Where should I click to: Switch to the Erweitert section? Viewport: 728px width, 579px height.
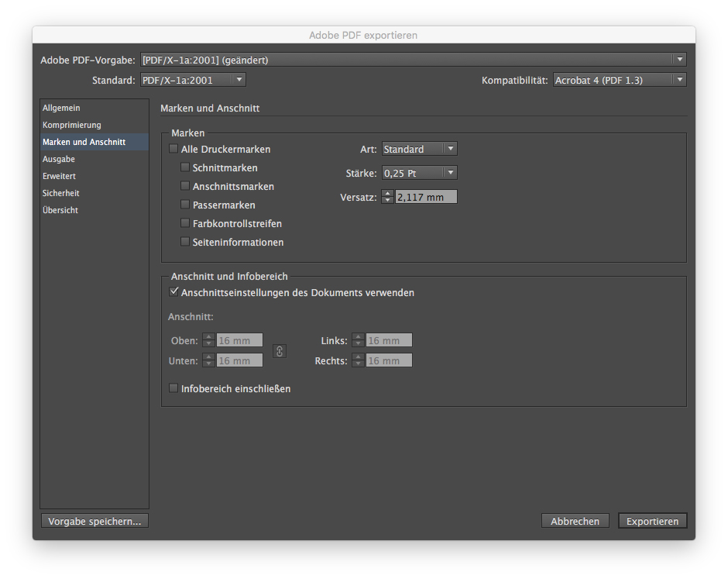click(94, 176)
